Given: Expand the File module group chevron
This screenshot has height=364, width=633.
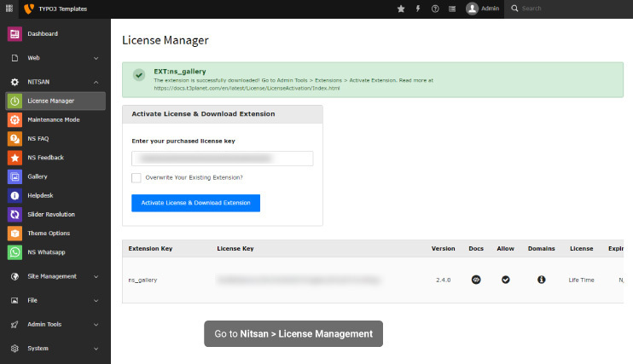Looking at the screenshot, I should [96, 301].
